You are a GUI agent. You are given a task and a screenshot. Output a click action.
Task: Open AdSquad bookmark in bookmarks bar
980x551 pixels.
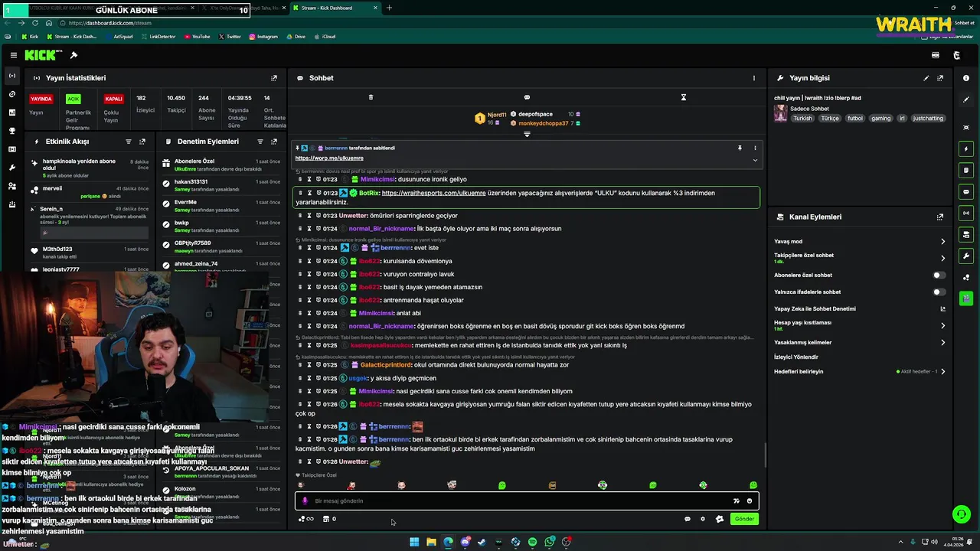(119, 37)
